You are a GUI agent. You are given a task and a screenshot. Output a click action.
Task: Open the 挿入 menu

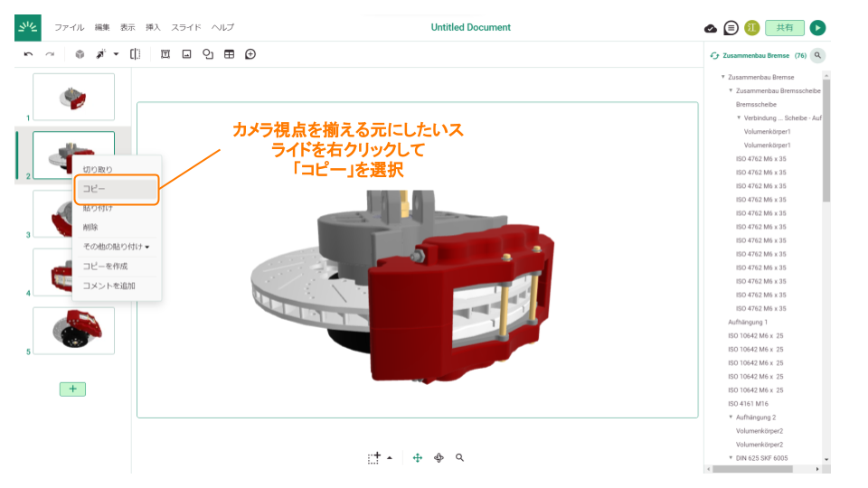click(x=153, y=28)
